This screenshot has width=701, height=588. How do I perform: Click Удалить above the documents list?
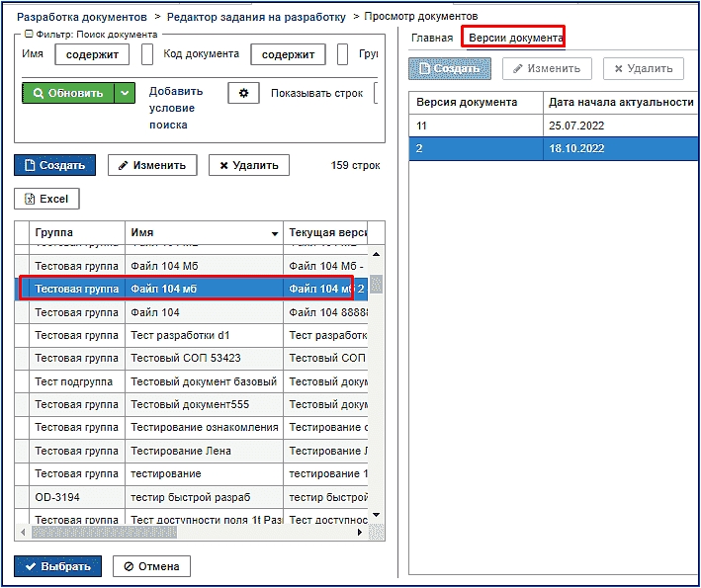coord(249,165)
